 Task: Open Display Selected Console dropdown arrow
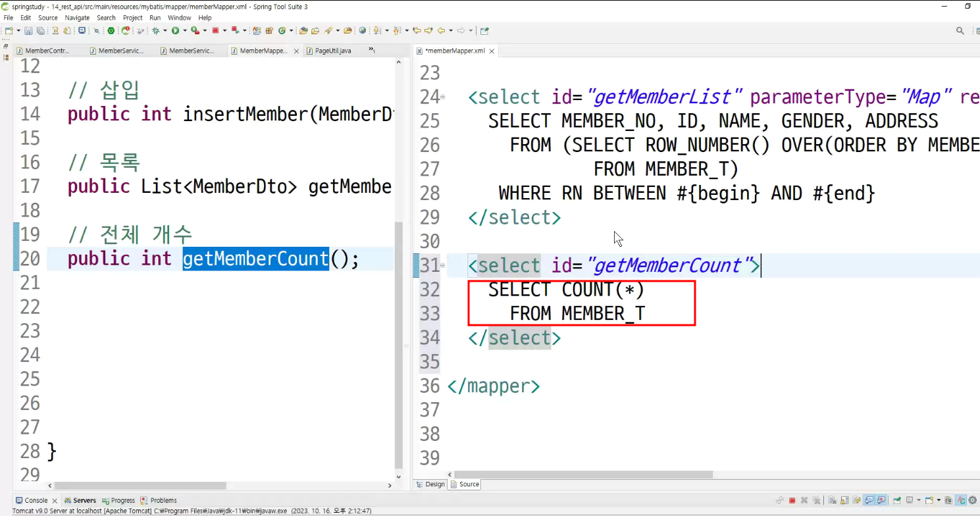[919, 500]
